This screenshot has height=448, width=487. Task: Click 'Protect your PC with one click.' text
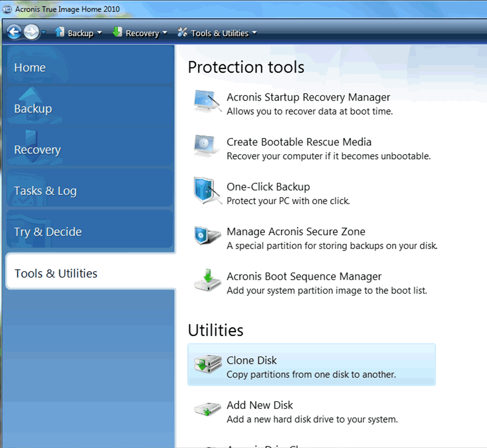click(288, 201)
